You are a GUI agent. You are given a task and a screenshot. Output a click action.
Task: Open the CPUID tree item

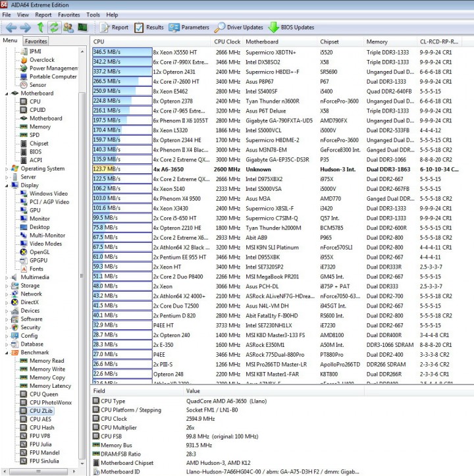(38, 110)
